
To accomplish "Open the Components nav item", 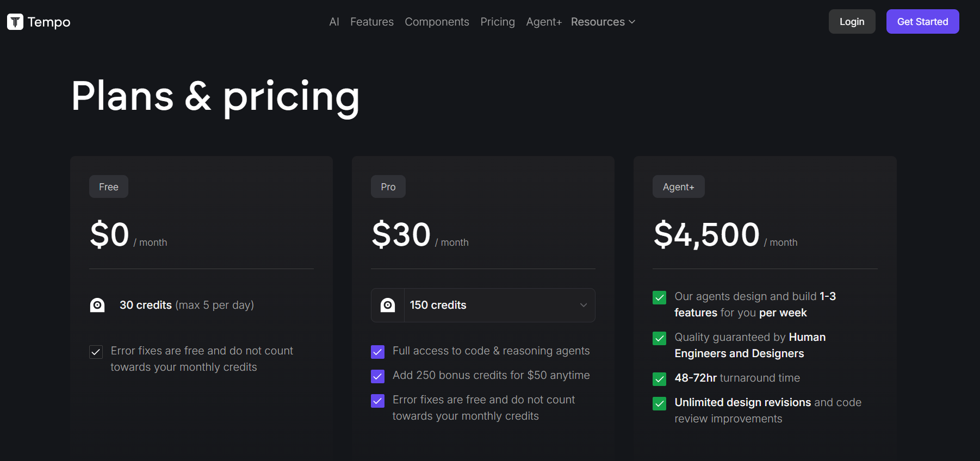I will [x=437, y=22].
